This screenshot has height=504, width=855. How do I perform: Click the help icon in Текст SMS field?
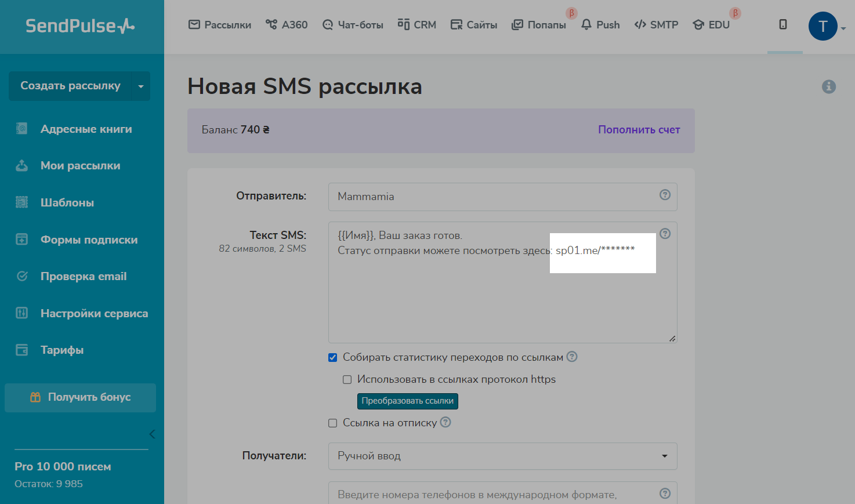665,234
